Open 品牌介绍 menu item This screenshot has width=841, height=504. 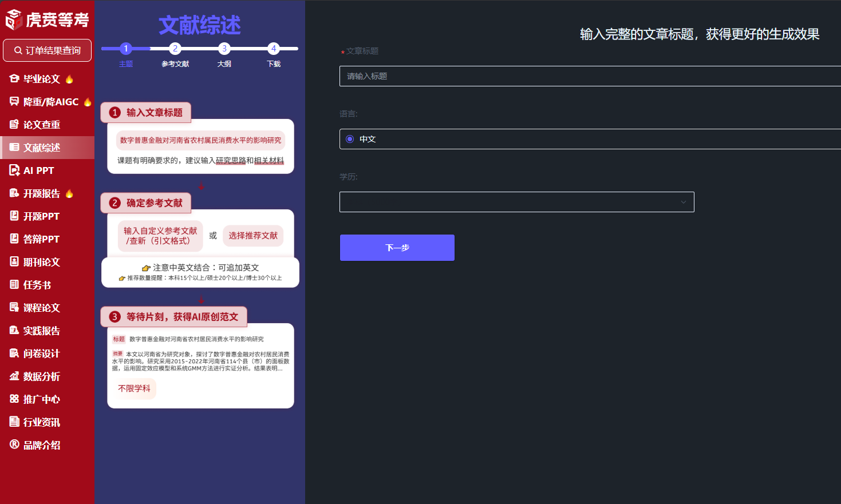click(48, 445)
